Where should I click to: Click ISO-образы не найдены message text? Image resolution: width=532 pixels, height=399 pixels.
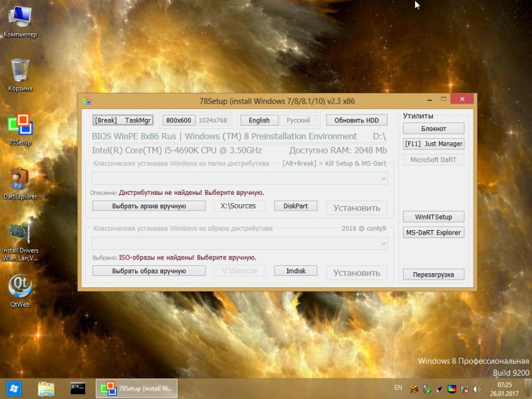tap(188, 257)
